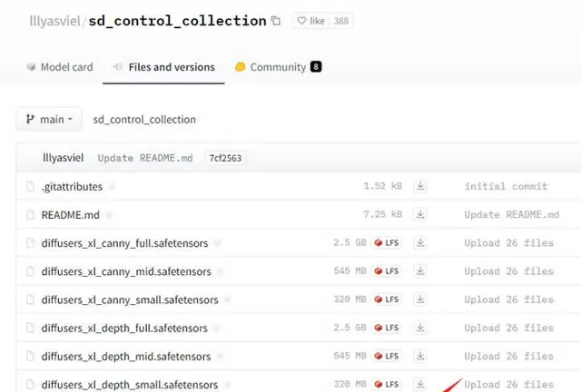Download diffusers_xl_depth_small.safetensors
Screen dimensions: 581x392
click(420, 384)
